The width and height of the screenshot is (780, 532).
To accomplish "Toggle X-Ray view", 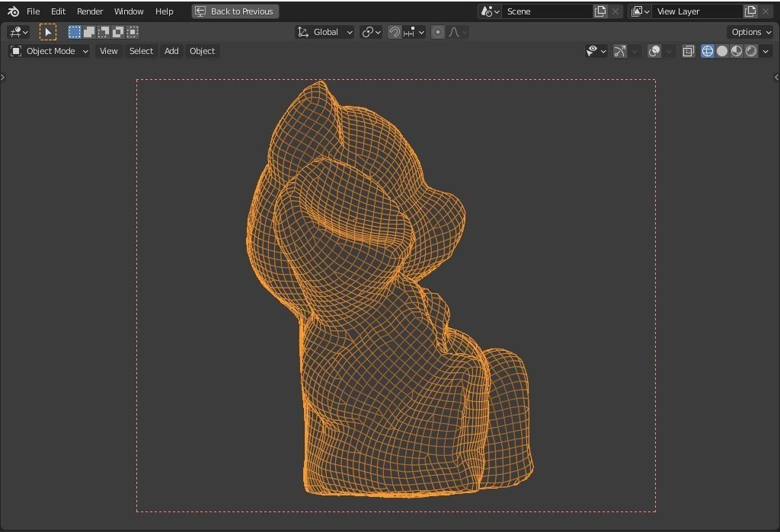I will click(x=689, y=51).
